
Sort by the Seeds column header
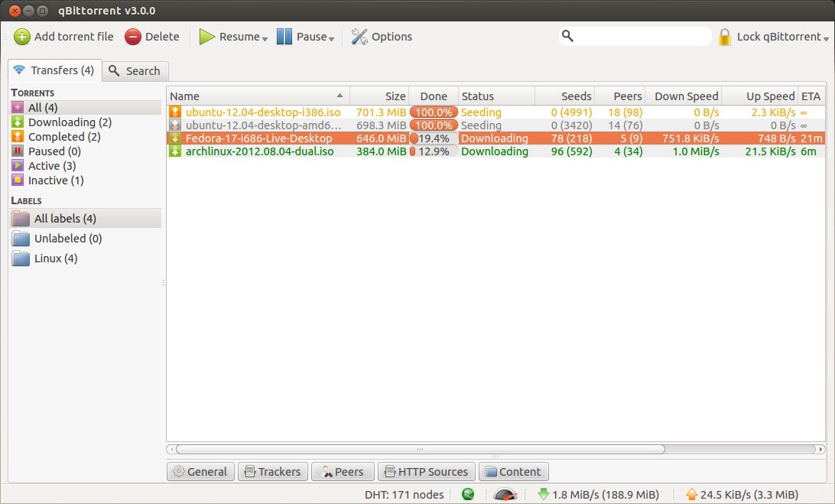(565, 96)
